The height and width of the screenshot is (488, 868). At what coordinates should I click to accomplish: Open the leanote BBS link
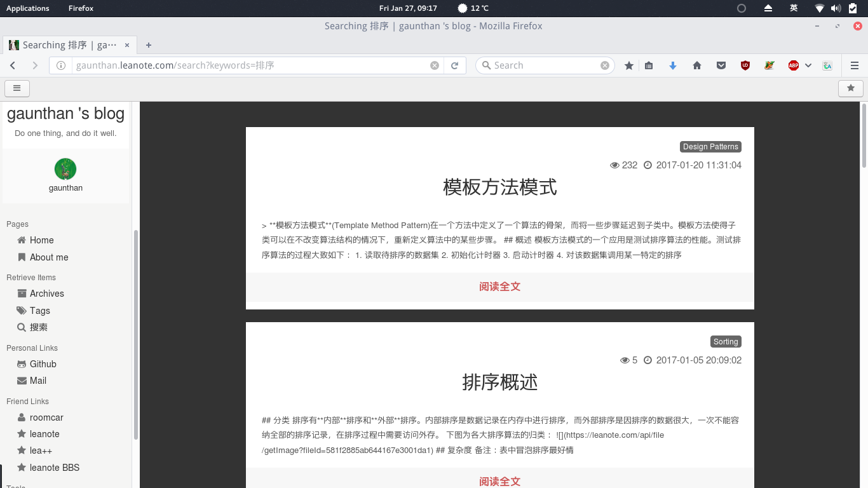point(55,468)
